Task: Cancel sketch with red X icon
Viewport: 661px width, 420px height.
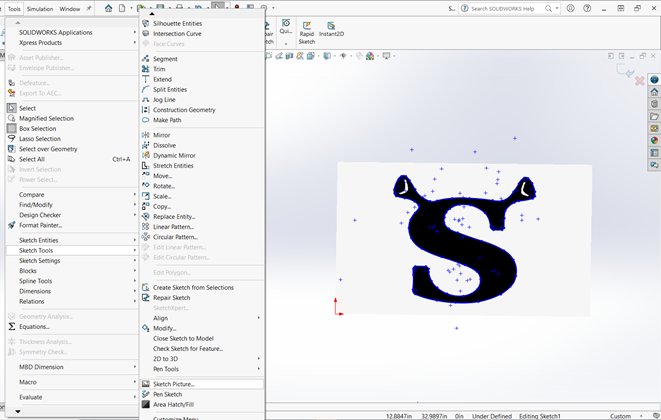Action: point(640,81)
